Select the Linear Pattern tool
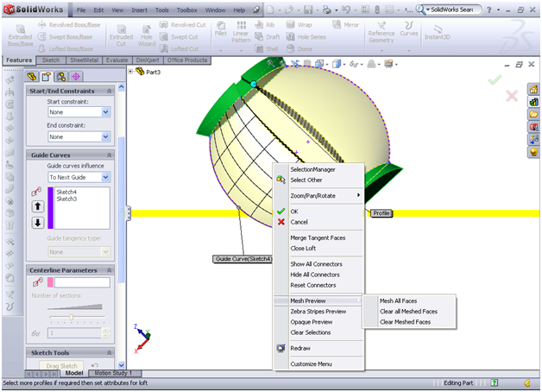 (241, 32)
